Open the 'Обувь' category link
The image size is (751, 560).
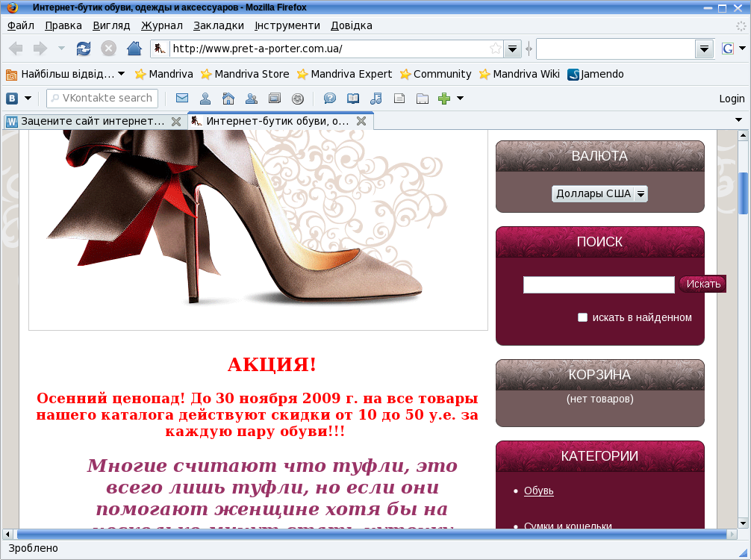click(x=538, y=491)
